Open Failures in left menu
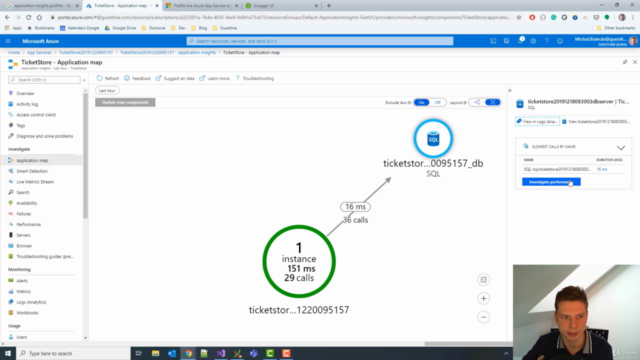 pyautogui.click(x=23, y=214)
